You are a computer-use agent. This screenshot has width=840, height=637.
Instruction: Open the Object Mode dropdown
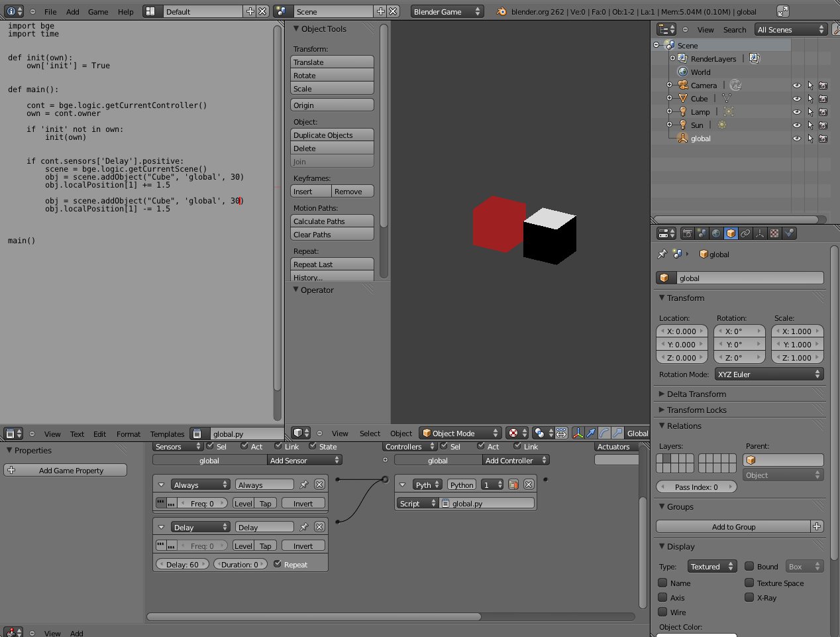pos(460,433)
